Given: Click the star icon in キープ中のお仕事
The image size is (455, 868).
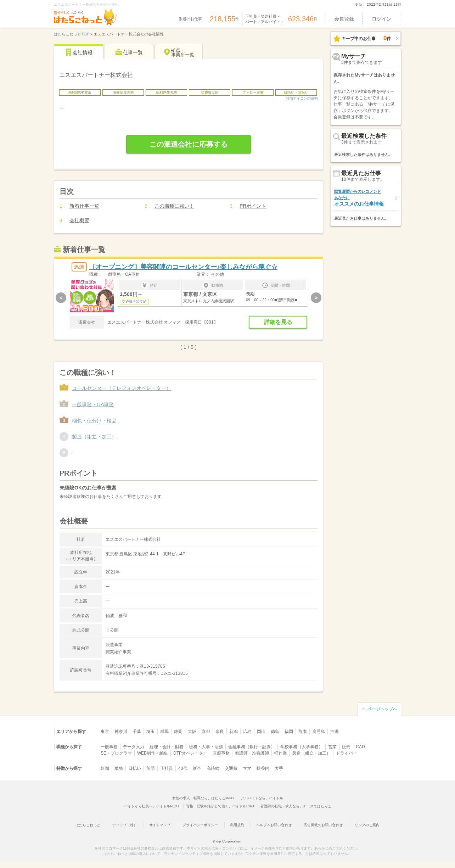Looking at the screenshot, I should [337, 39].
